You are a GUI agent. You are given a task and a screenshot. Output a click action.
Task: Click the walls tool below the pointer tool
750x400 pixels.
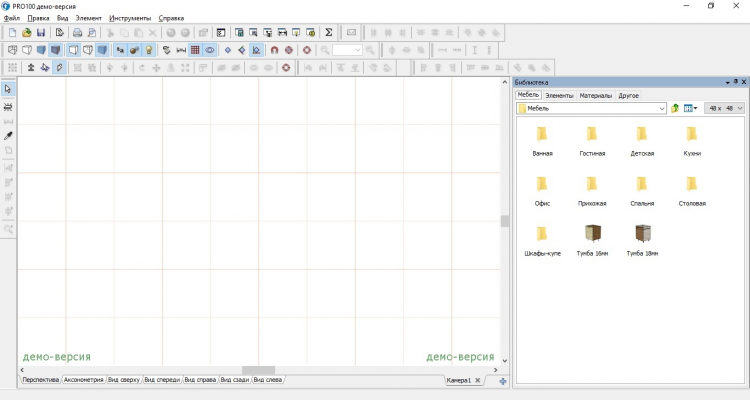8,107
